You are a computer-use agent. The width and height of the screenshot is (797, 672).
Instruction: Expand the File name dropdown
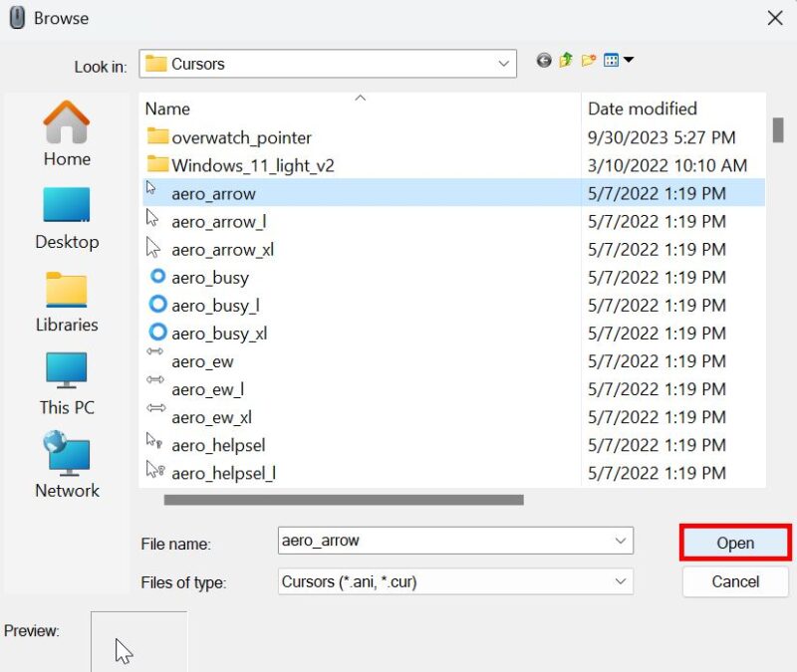coord(620,542)
